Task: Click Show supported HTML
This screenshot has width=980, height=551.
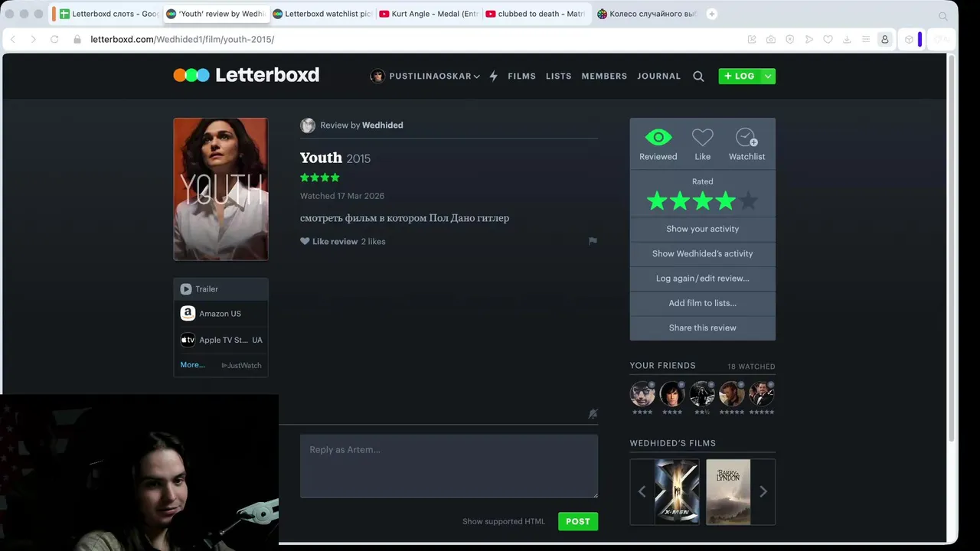Action: coord(504,521)
